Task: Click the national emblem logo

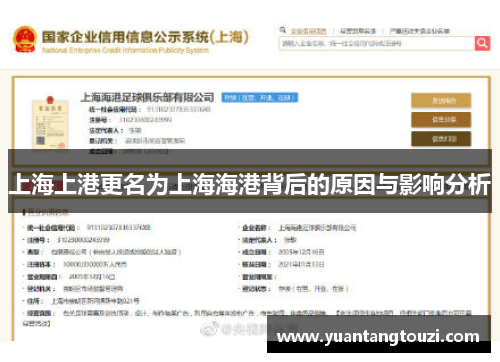Action: [x=25, y=39]
